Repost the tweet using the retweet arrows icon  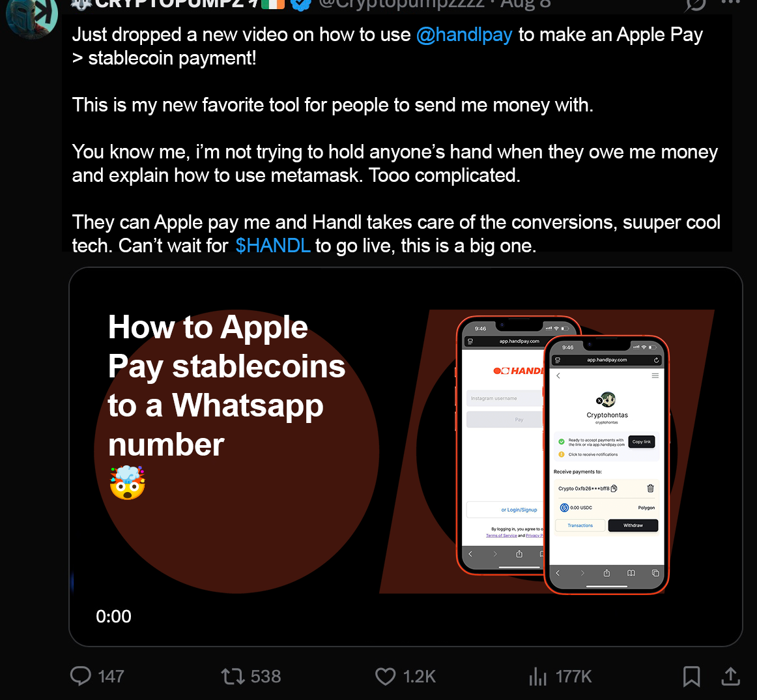click(x=233, y=676)
